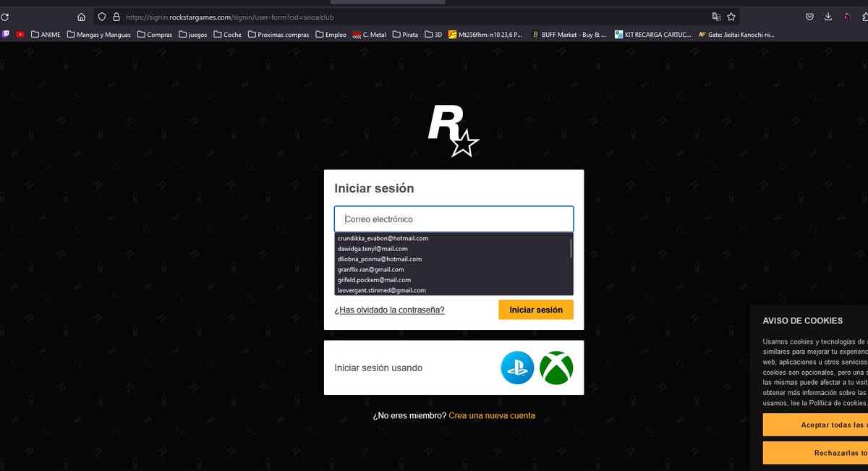Open the YouTube bookmark
This screenshot has width=868, height=471.
[x=20, y=34]
